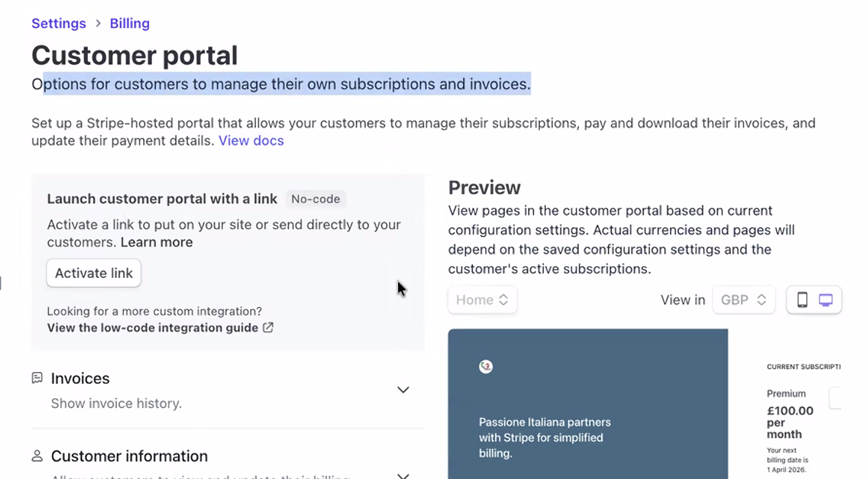Expand the Customer information section heading
Viewport: 868px width, 479px height.
tap(129, 456)
